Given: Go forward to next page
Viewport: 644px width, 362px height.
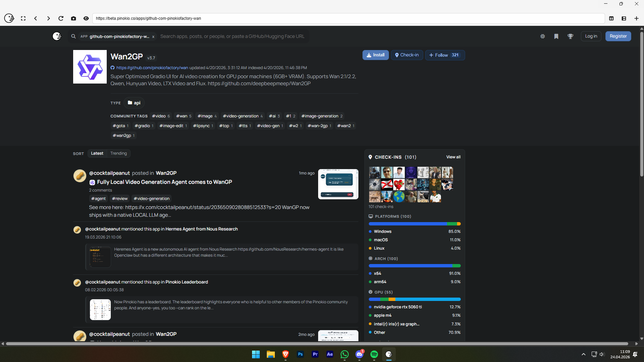Looking at the screenshot, I should pos(48,18).
